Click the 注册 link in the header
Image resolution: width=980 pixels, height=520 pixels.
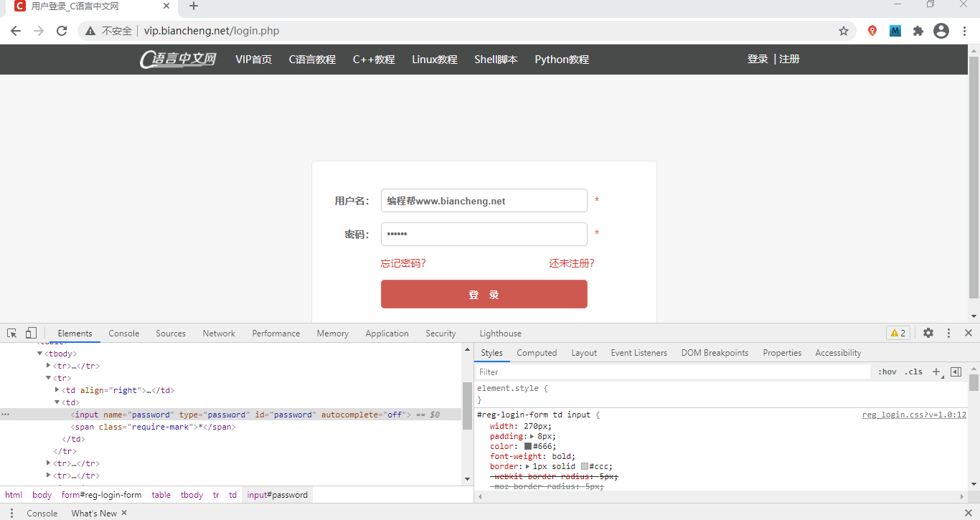click(x=789, y=59)
